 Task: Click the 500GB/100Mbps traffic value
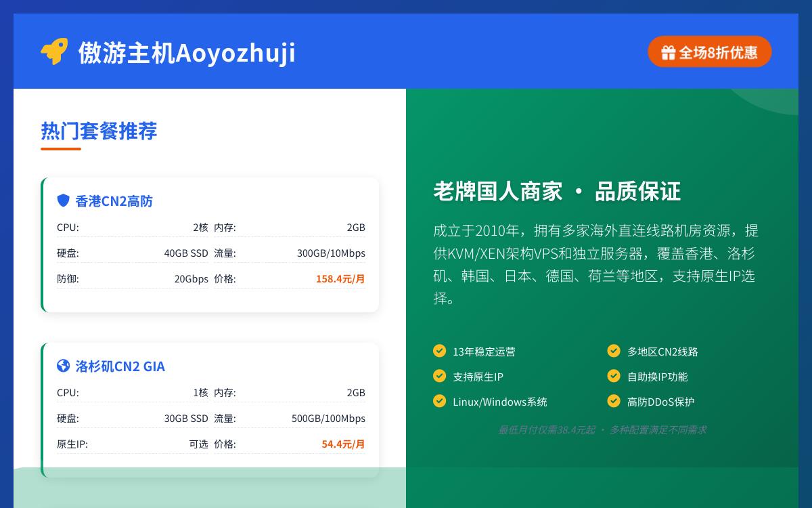(x=328, y=419)
